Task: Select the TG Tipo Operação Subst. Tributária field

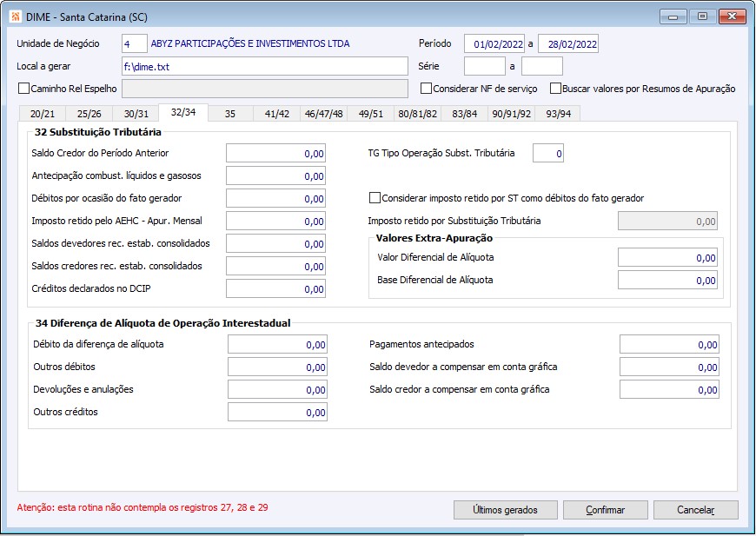Action: [548, 153]
